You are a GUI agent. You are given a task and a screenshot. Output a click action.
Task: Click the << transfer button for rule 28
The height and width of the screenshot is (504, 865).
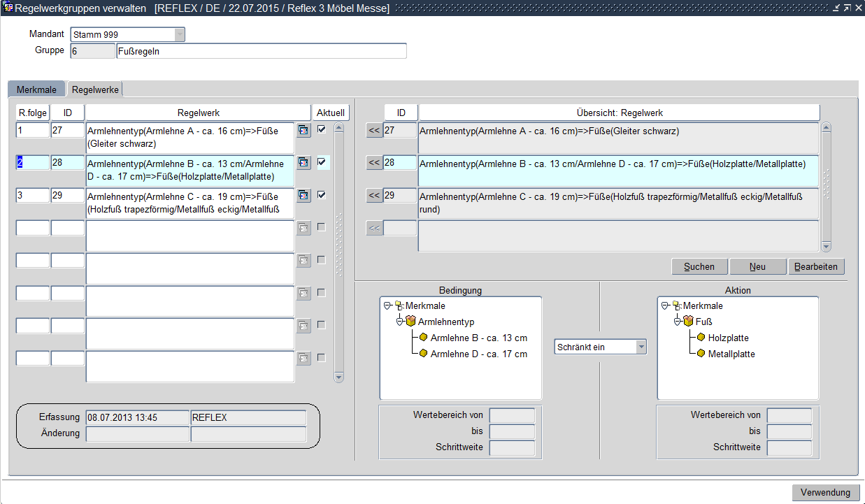[374, 163]
